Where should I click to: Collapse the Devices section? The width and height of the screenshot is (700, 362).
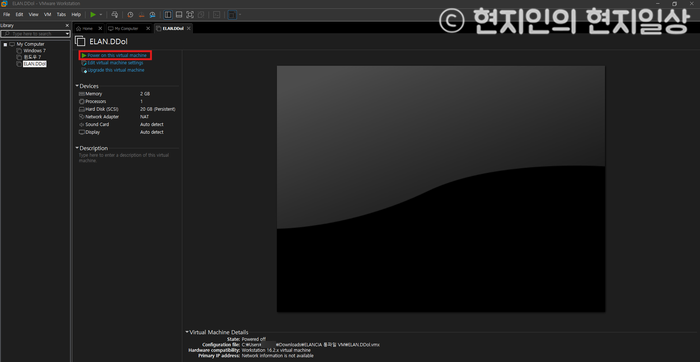pos(77,86)
